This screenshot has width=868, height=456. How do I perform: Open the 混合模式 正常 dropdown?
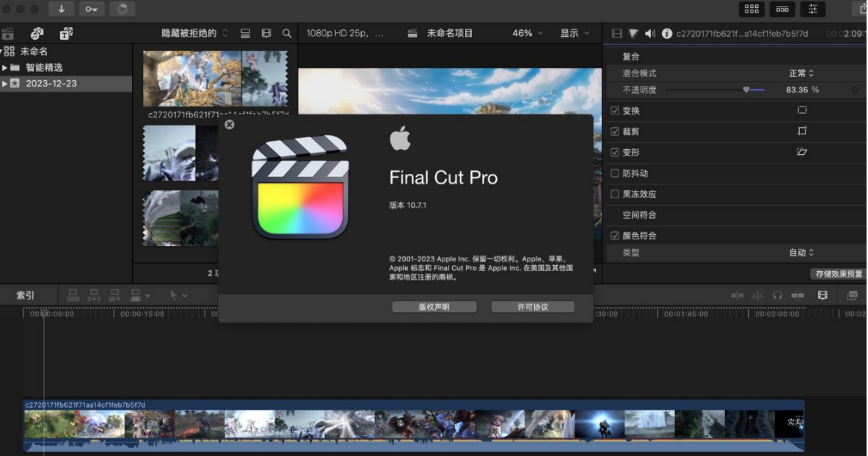[801, 73]
